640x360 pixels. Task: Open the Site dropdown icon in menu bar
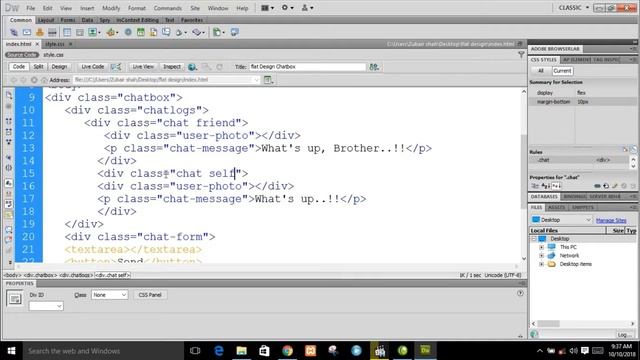[x=307, y=8]
